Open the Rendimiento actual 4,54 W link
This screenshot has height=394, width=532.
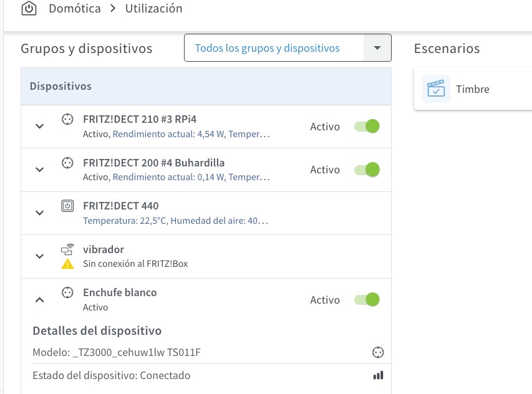(x=168, y=134)
